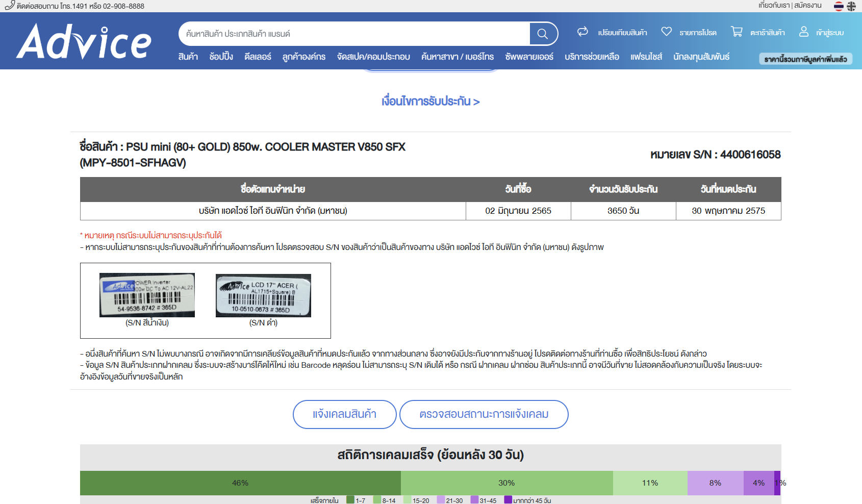This screenshot has height=504, width=862.
Task: Click the user login icon
Action: click(804, 32)
